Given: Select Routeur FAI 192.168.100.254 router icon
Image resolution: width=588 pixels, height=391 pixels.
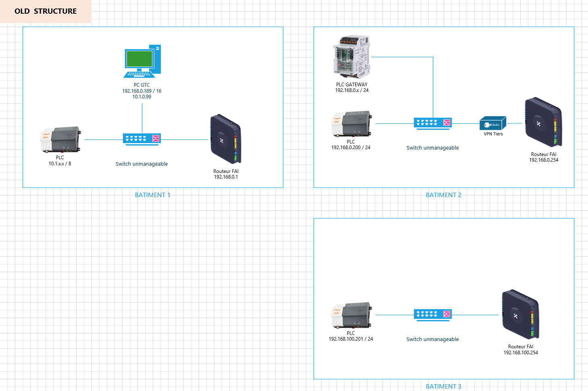Looking at the screenshot, I should pyautogui.click(x=520, y=314).
